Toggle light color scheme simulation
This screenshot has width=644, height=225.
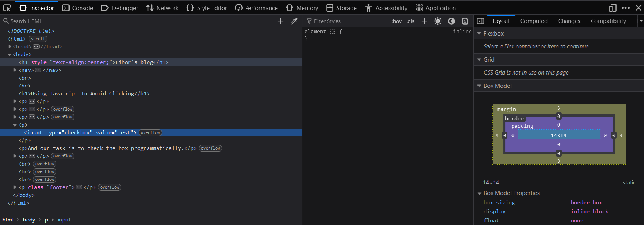coord(438,21)
